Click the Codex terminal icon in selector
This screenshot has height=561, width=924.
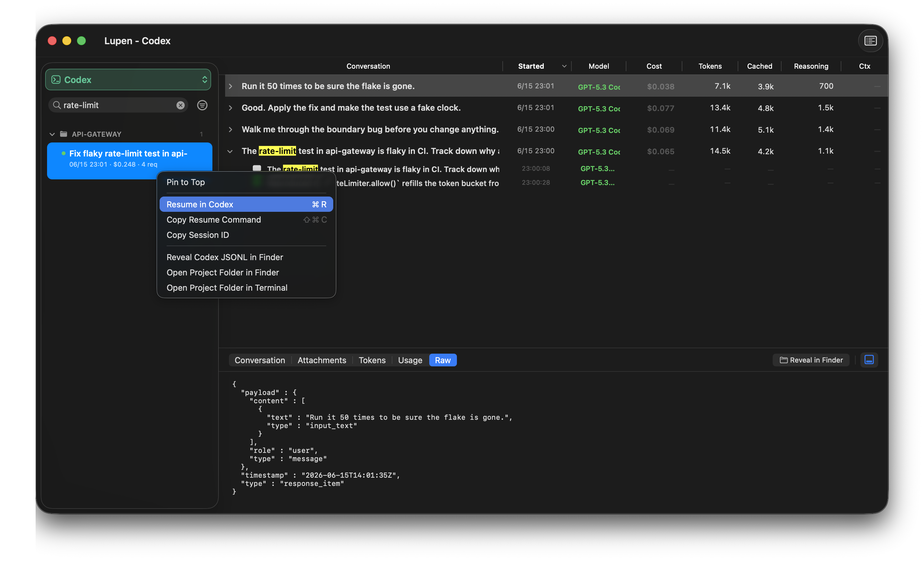point(56,80)
